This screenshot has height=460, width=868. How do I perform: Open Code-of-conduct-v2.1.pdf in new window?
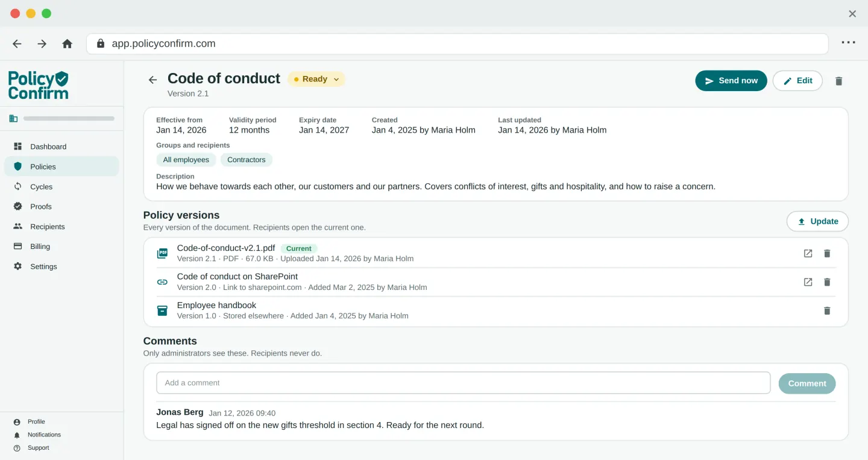coord(808,253)
